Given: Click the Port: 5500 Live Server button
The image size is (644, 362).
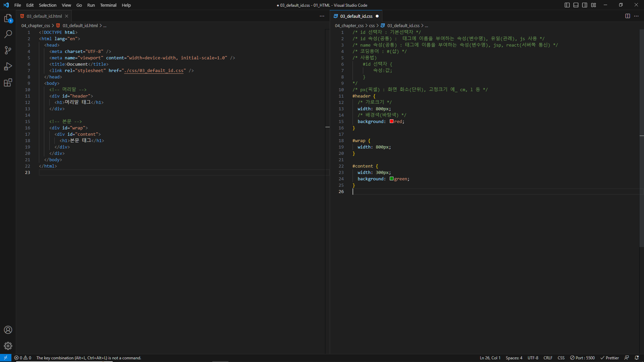Looking at the screenshot, I should tap(582, 358).
